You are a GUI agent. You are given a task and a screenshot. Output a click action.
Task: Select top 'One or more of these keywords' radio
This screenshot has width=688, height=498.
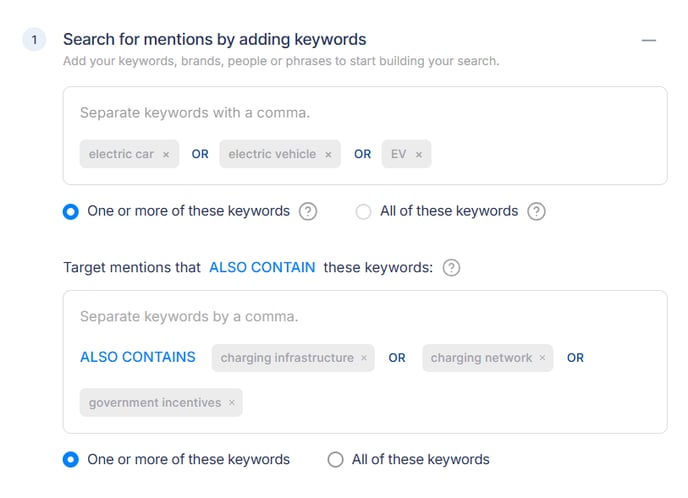pos(71,212)
